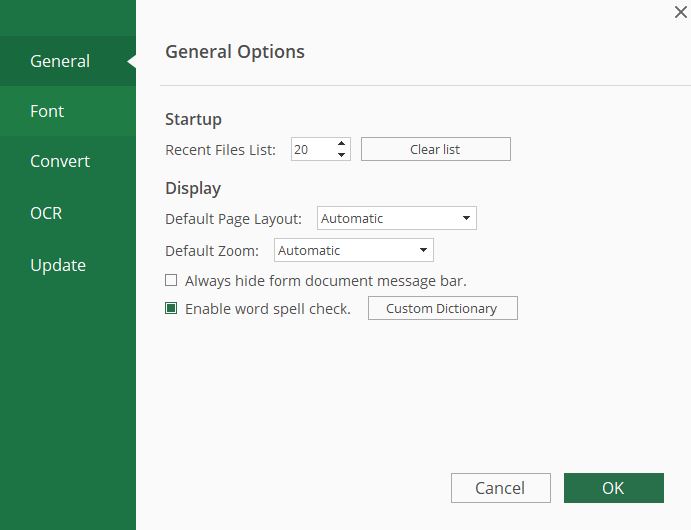The height and width of the screenshot is (530, 691).
Task: Open the Convert settings tab
Action: [x=68, y=161]
